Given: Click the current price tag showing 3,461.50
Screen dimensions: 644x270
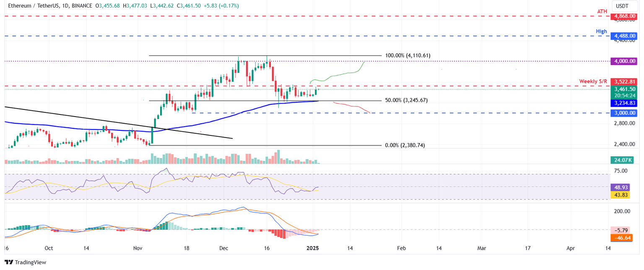Looking at the screenshot, I should pos(624,89).
